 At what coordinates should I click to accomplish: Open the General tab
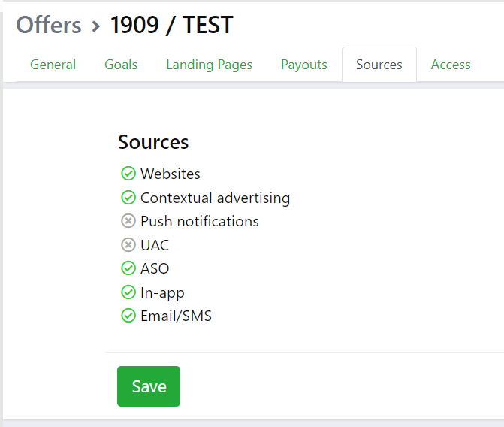(53, 65)
